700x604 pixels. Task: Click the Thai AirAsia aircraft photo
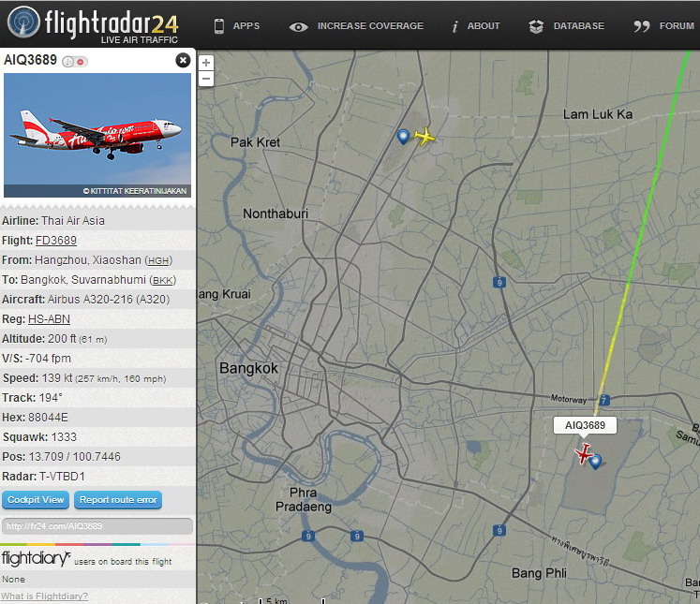tap(97, 135)
